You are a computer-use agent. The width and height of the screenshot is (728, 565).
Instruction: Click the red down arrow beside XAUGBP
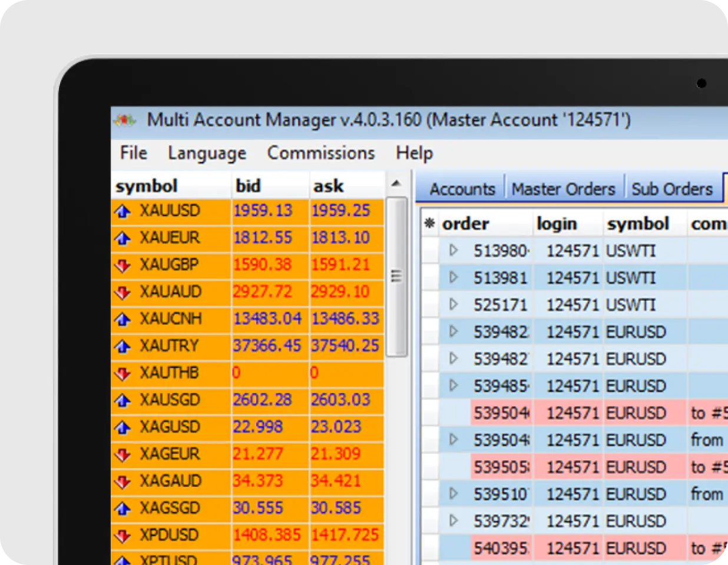(123, 265)
